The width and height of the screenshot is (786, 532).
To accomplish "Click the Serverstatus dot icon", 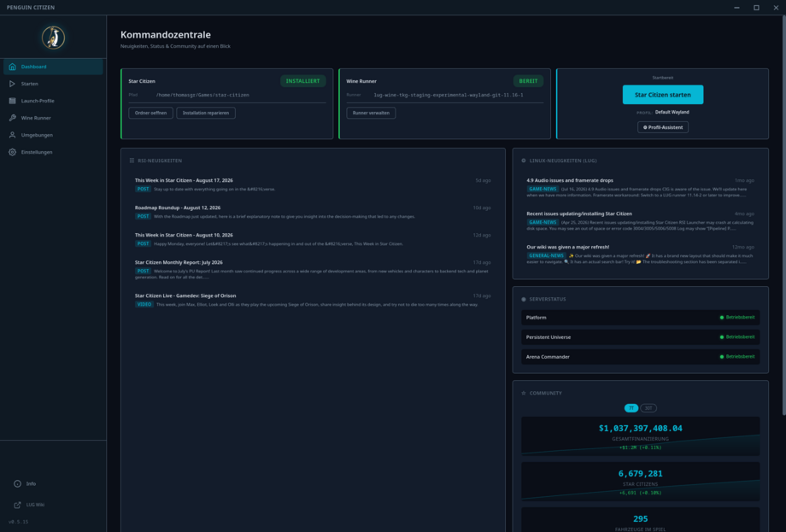I will (x=524, y=299).
